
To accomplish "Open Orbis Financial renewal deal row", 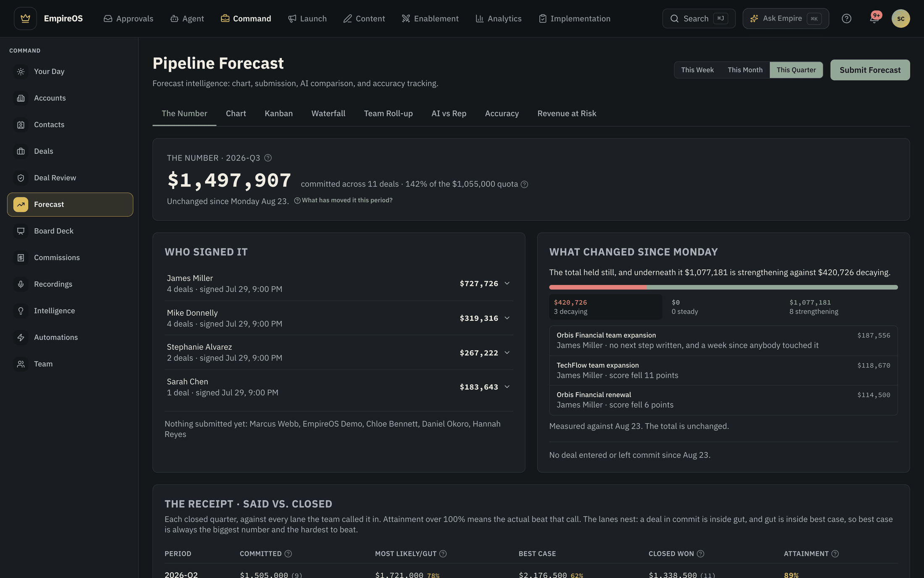I will coord(723,400).
